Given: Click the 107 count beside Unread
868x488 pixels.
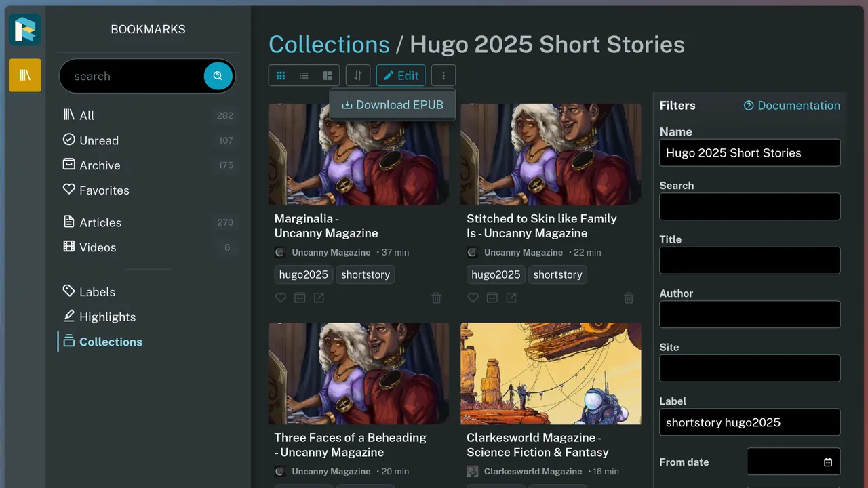Looking at the screenshot, I should click(x=226, y=140).
